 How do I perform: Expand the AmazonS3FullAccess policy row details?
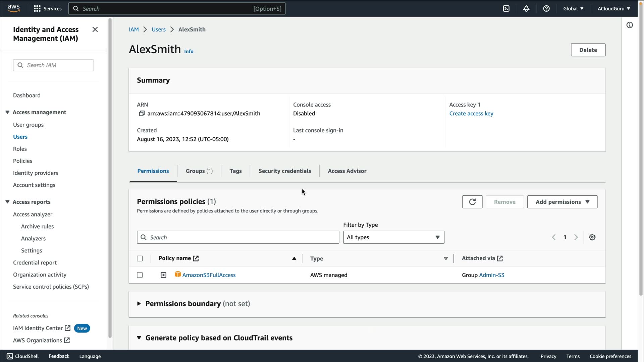pos(163,275)
